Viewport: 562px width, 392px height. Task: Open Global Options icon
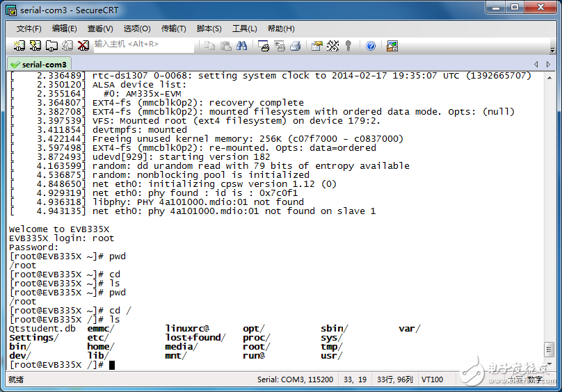tap(332, 46)
